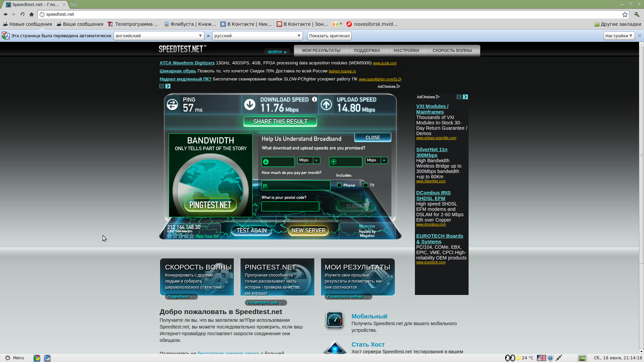This screenshot has height=362, width=644.
Task: Click the second taskbar launcher icon
Action: pos(47,358)
